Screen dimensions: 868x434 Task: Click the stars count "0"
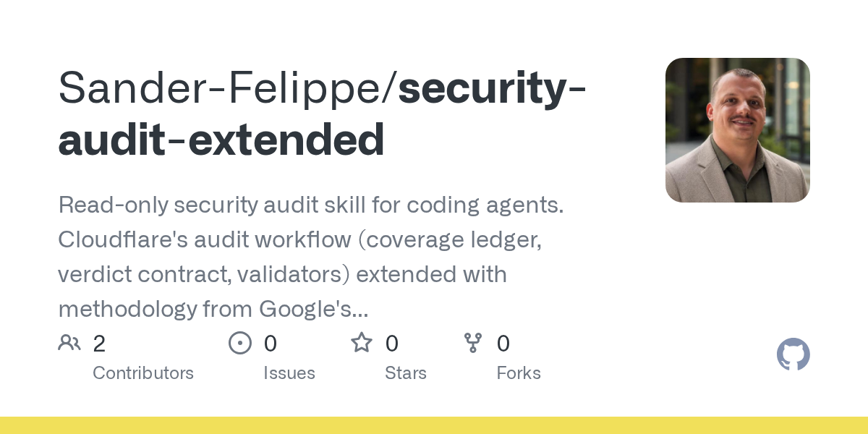pos(392,344)
